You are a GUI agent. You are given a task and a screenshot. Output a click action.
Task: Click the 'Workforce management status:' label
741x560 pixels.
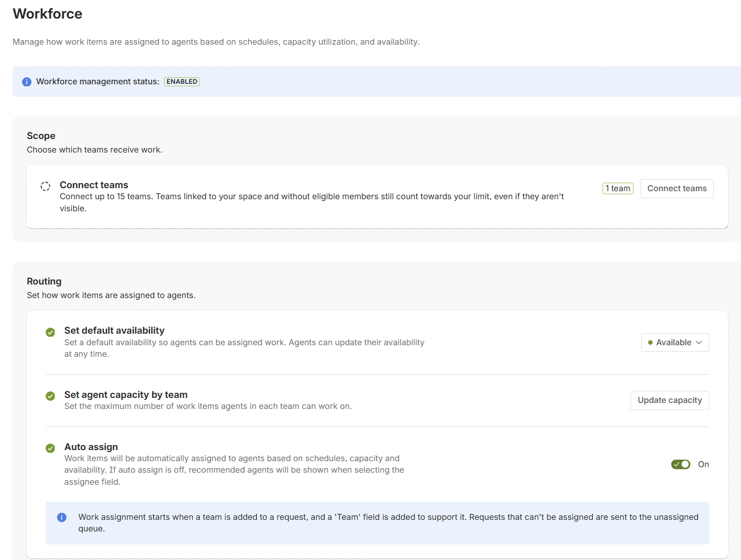coord(98,82)
